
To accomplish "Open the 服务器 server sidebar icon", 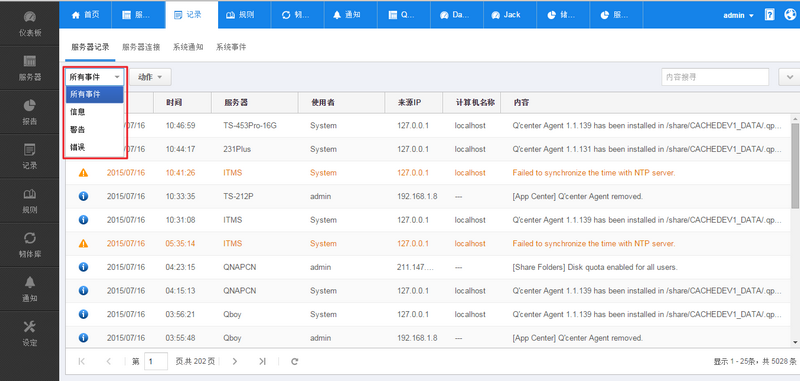I will [x=30, y=61].
